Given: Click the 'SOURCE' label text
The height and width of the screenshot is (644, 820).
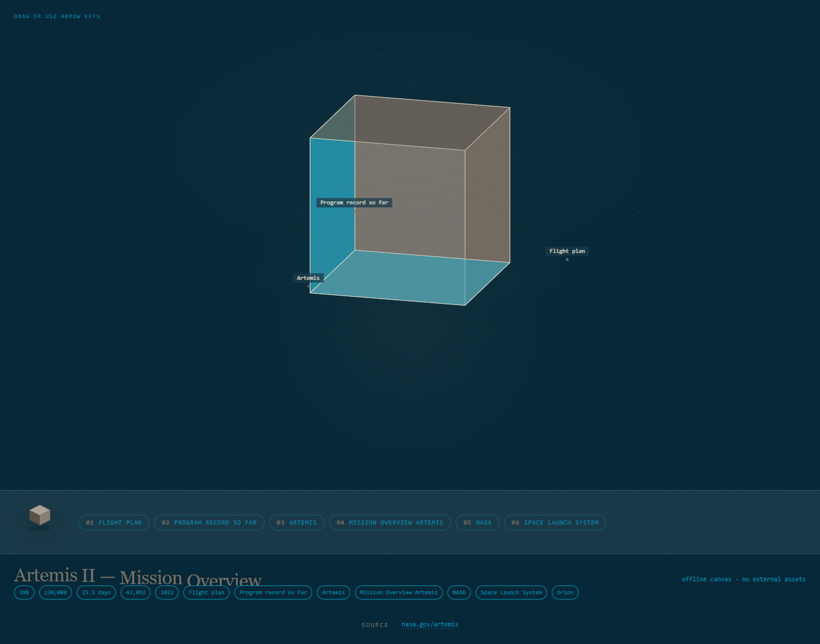Looking at the screenshot, I should tap(375, 625).
